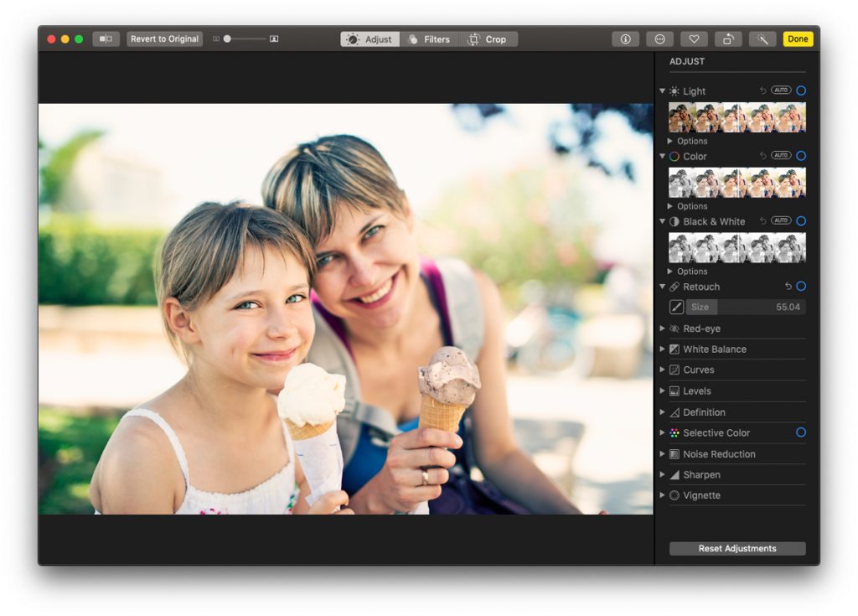
Task: Toggle the Light adjustment blue circle
Action: (x=801, y=91)
